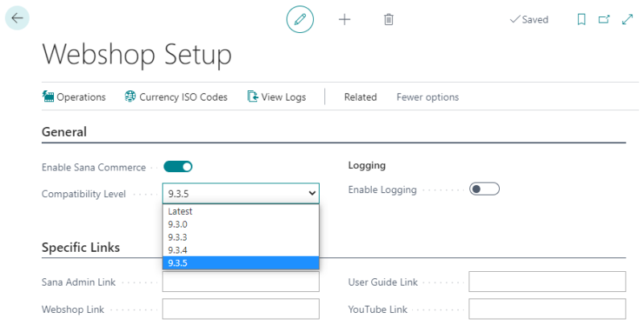
Task: Click the Operations icon
Action: pos(48,97)
